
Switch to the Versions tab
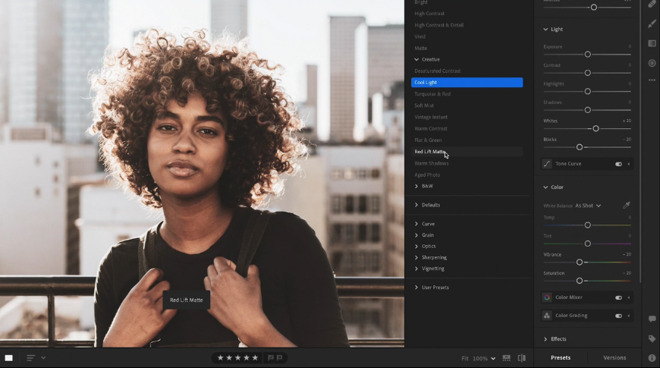[615, 358]
